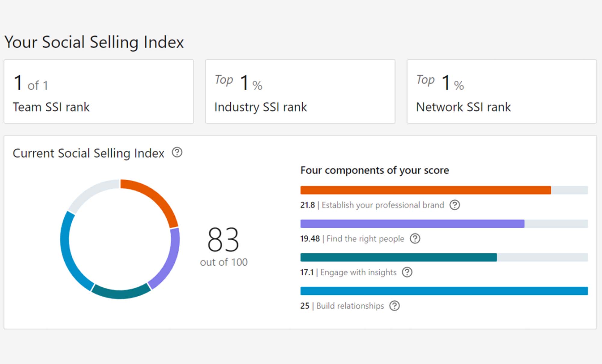Open the Network SSI rank card
Screen dimensions: 602x364
click(x=501, y=91)
